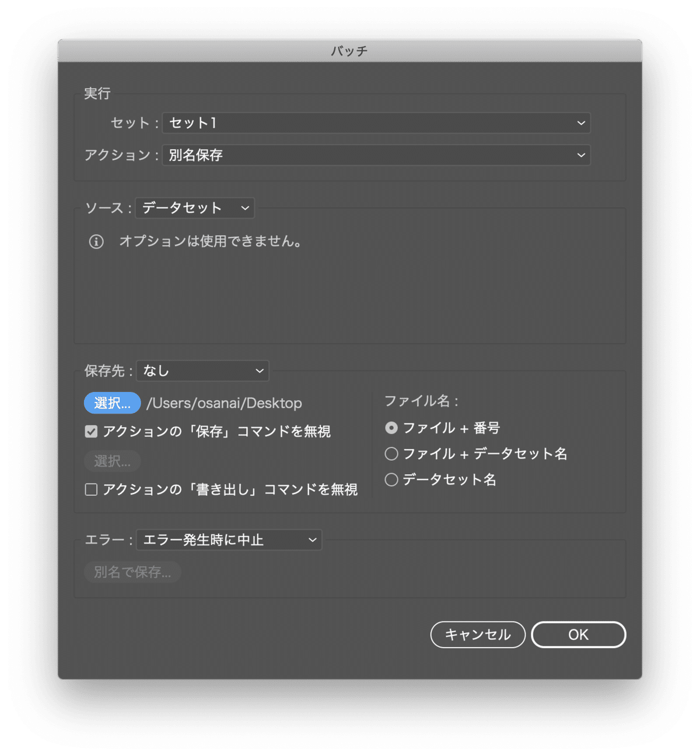The width and height of the screenshot is (700, 756).
Task: Click the info icon next to オプションは使用できません
Action: (x=96, y=241)
